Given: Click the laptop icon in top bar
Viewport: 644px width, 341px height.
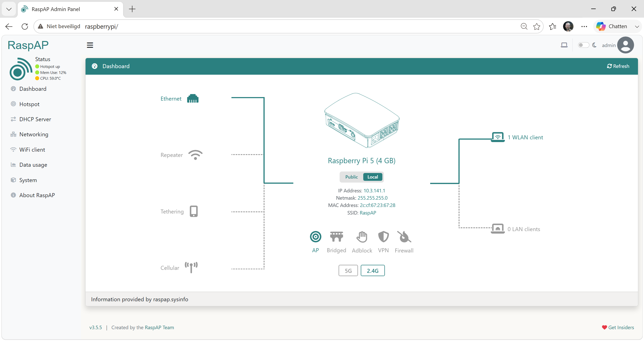Looking at the screenshot, I should (x=564, y=45).
